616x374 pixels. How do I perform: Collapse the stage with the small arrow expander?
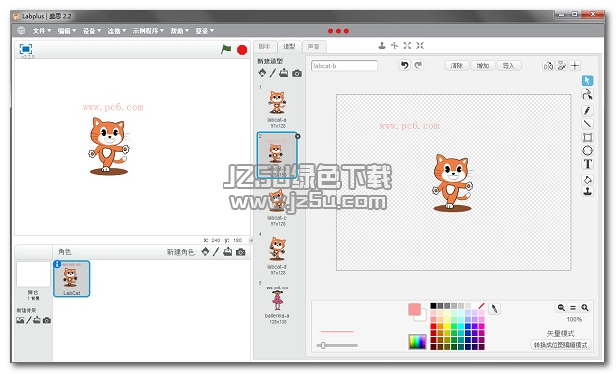pos(251,240)
